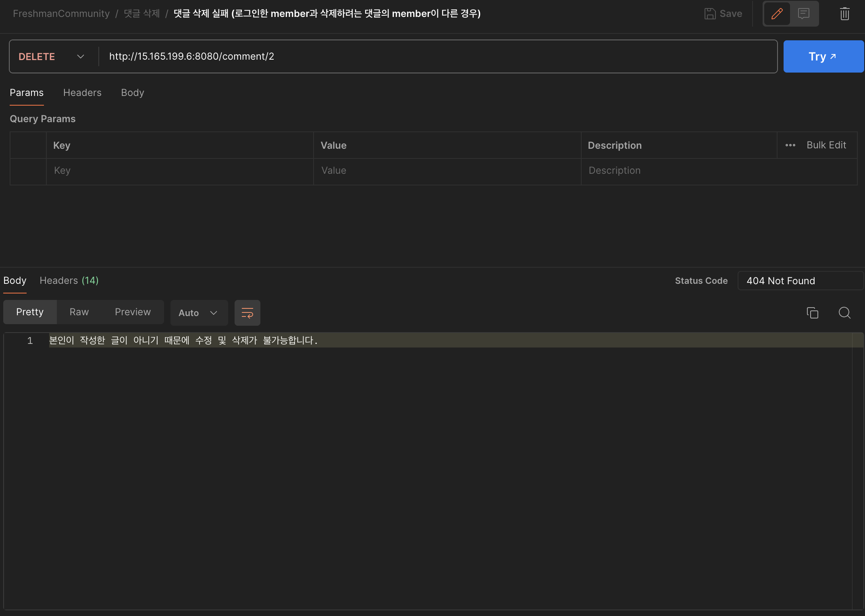Open the DELETE method dropdown
Screen dimensions: 865x616
[52, 56]
